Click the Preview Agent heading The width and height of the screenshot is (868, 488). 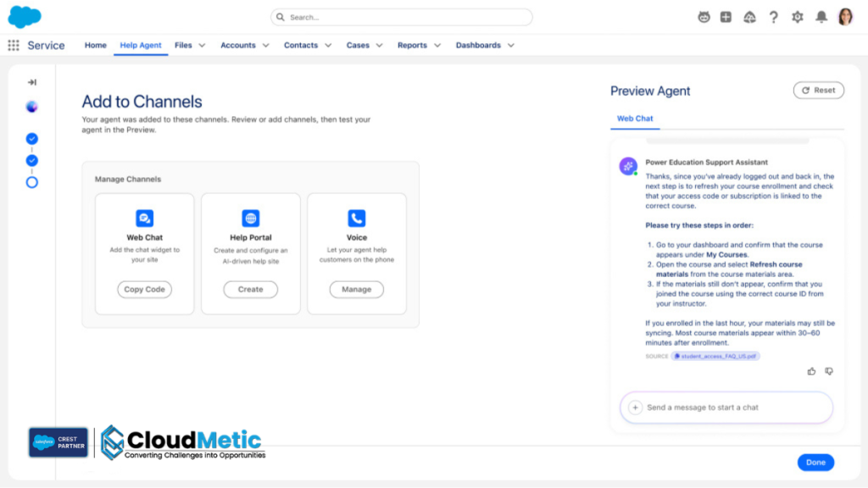click(650, 91)
